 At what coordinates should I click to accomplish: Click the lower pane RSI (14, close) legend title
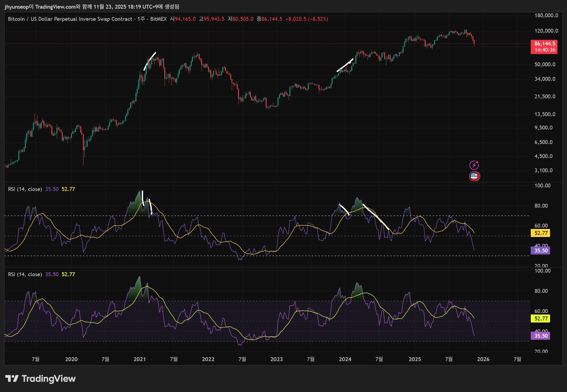coord(25,274)
